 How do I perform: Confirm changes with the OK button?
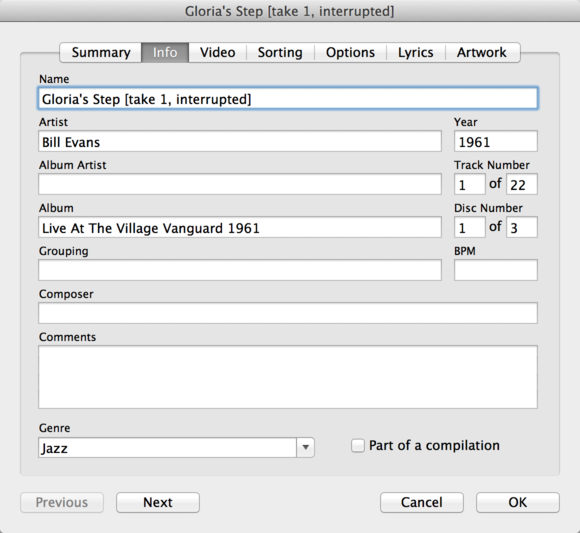click(517, 502)
